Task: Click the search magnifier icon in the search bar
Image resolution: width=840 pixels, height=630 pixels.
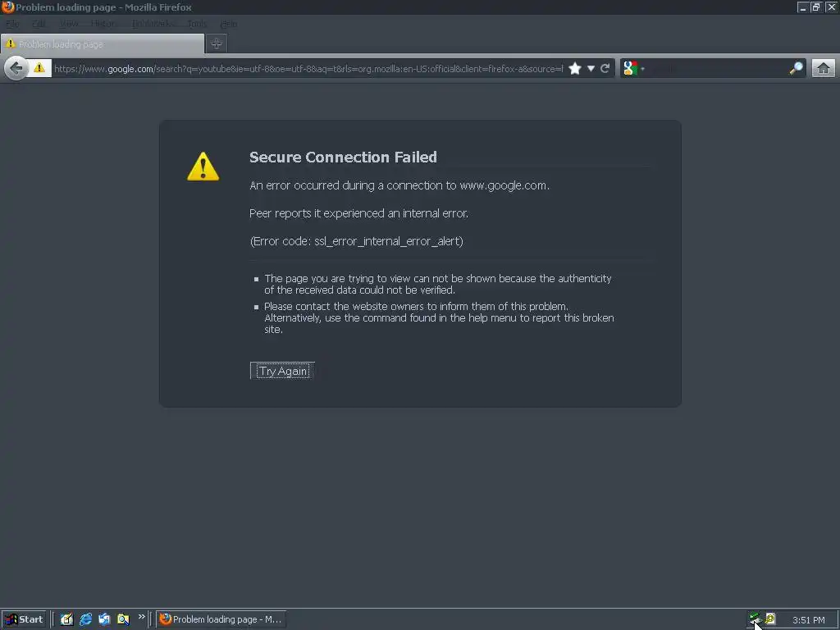Action: [796, 69]
